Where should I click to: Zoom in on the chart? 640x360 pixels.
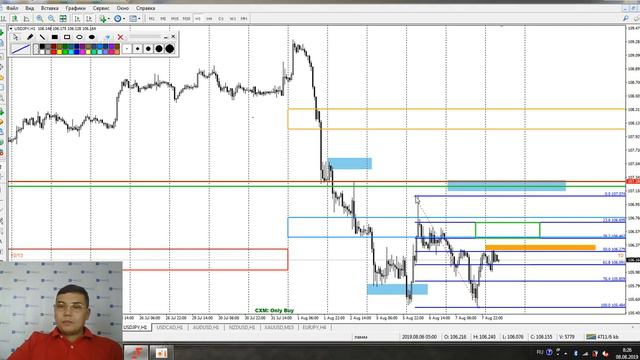click(40, 18)
